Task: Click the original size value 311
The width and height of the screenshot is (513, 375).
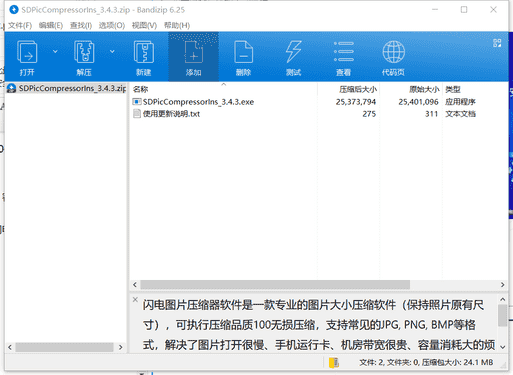Action: coord(431,114)
